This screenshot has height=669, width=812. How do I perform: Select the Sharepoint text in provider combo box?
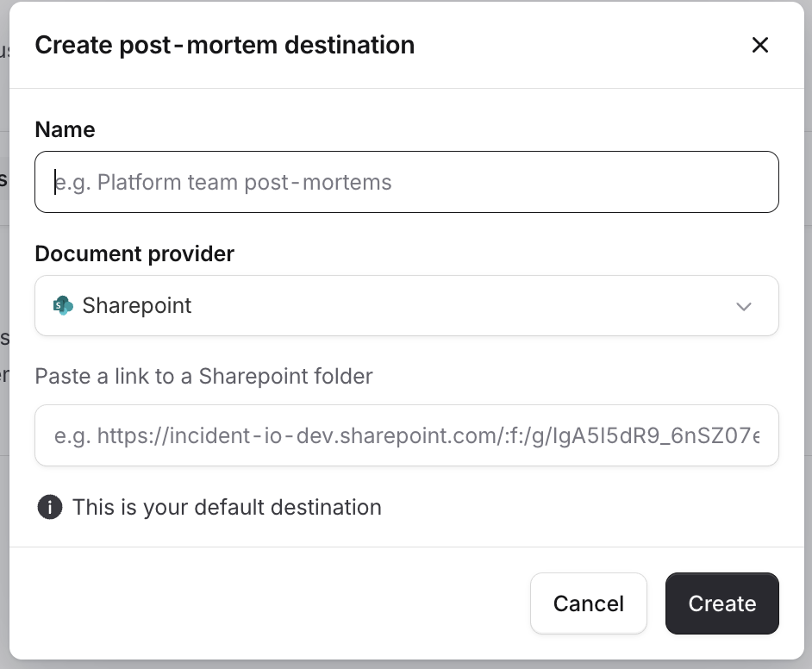[137, 306]
